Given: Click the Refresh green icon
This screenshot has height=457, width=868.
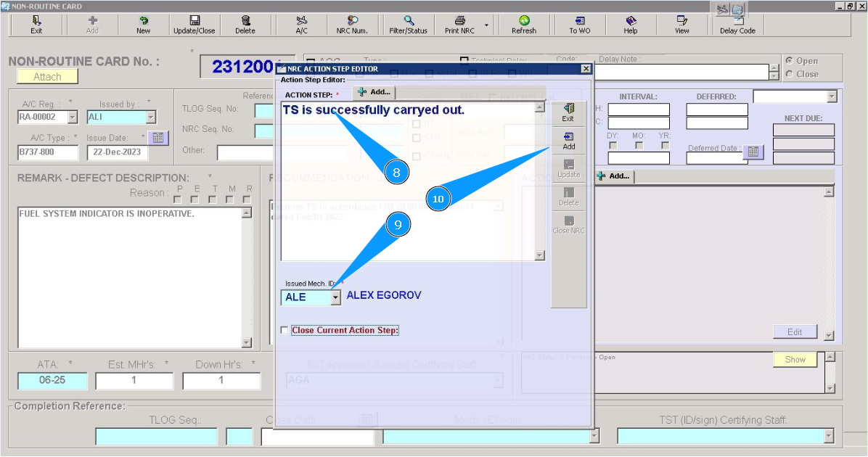Looking at the screenshot, I should (x=524, y=20).
